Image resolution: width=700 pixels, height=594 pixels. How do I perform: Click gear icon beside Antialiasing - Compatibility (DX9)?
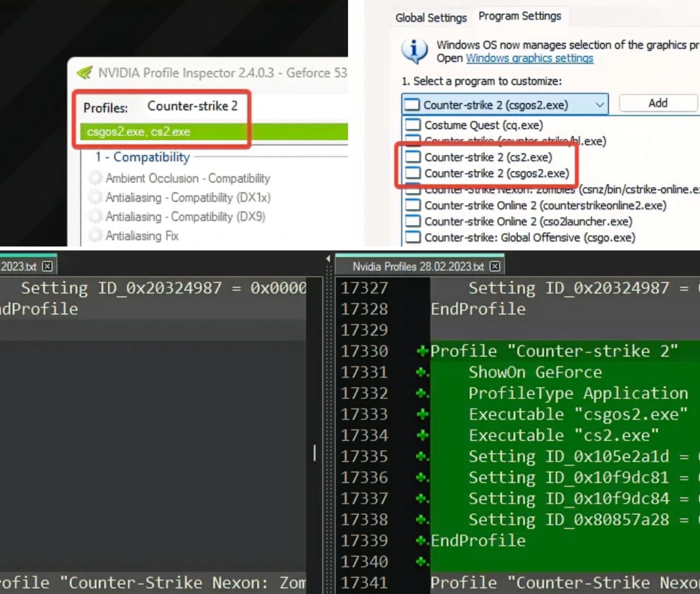[95, 216]
